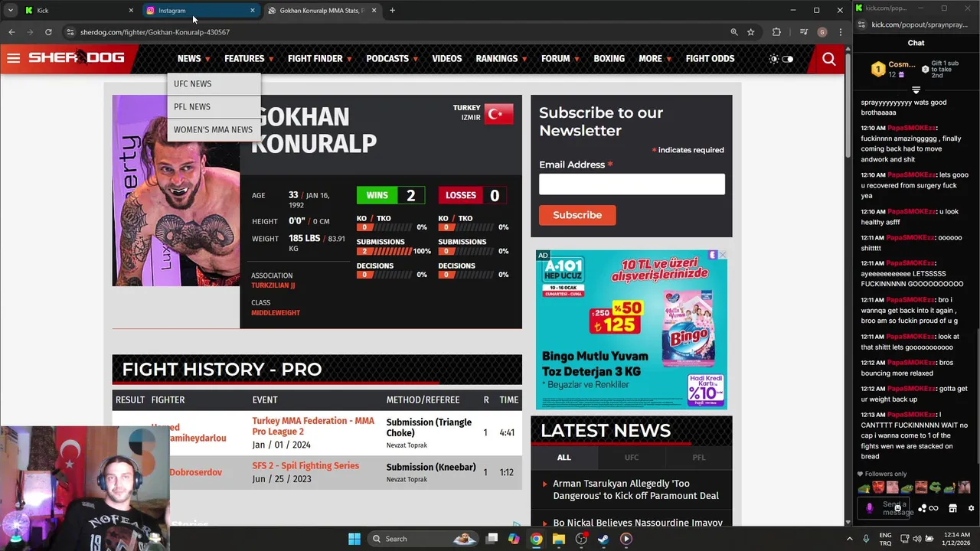Expand the PODCASTS dropdown menu
The height and width of the screenshot is (551, 980).
[392, 58]
